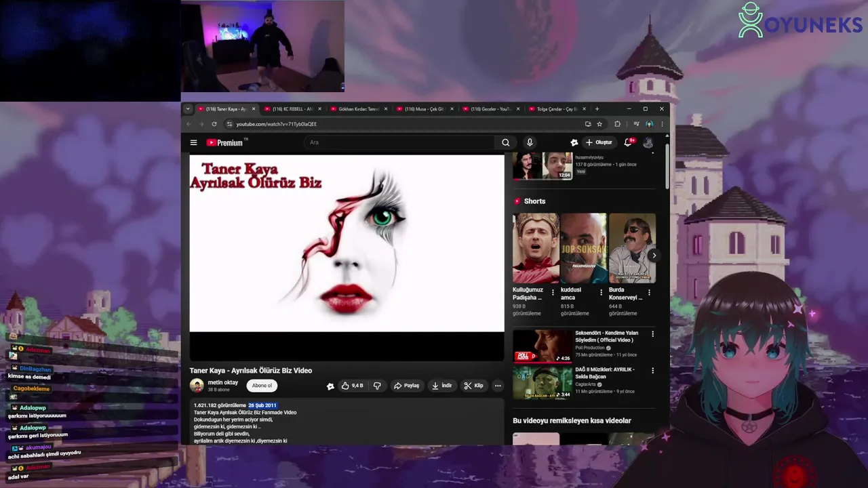Open the browser extensions puzzle icon
This screenshot has width=868, height=488.
coord(617,124)
